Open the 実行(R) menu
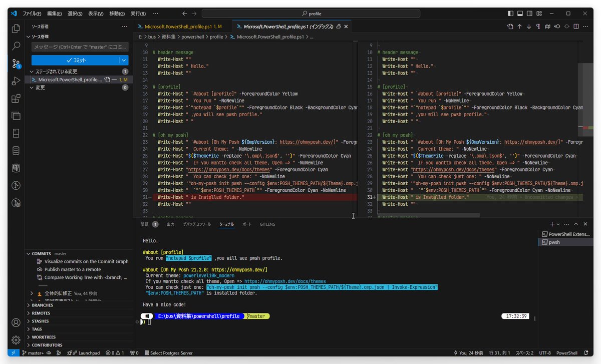 pos(138,14)
